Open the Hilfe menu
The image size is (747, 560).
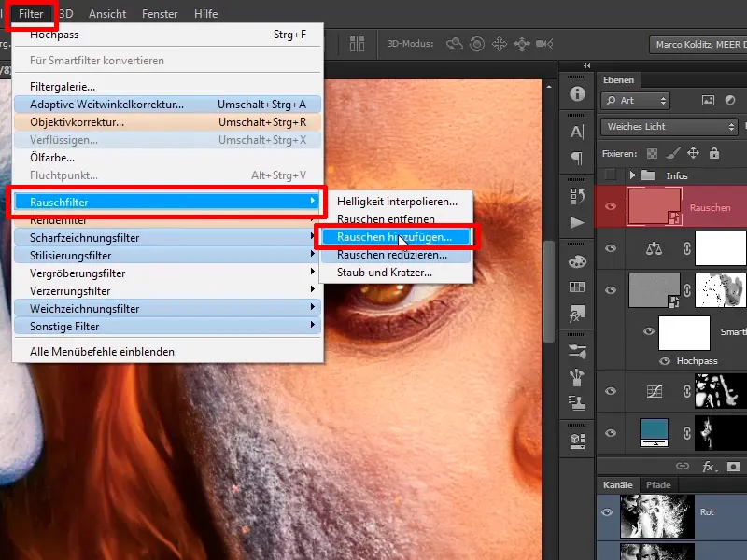pos(205,14)
